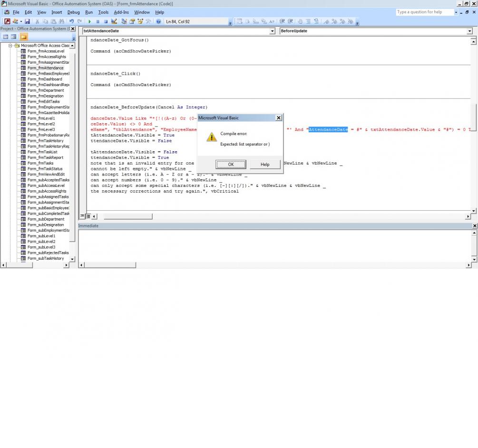
Task: Open the Edit menu
Action: 29,12
